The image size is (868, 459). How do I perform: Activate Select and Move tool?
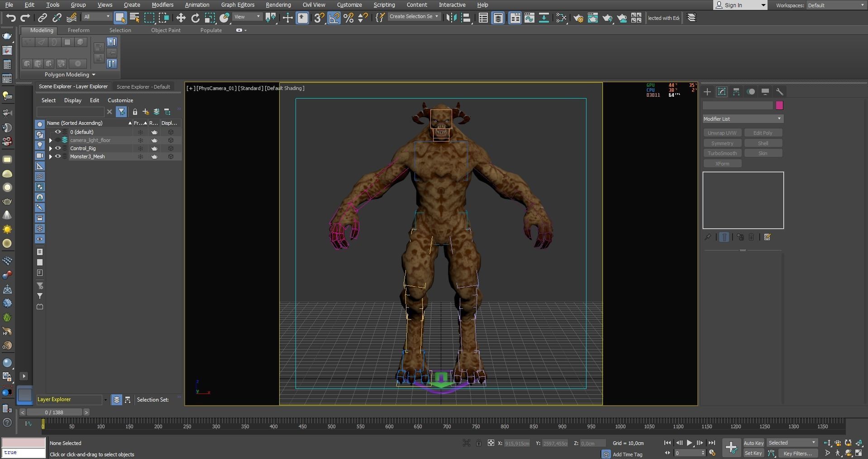(181, 18)
